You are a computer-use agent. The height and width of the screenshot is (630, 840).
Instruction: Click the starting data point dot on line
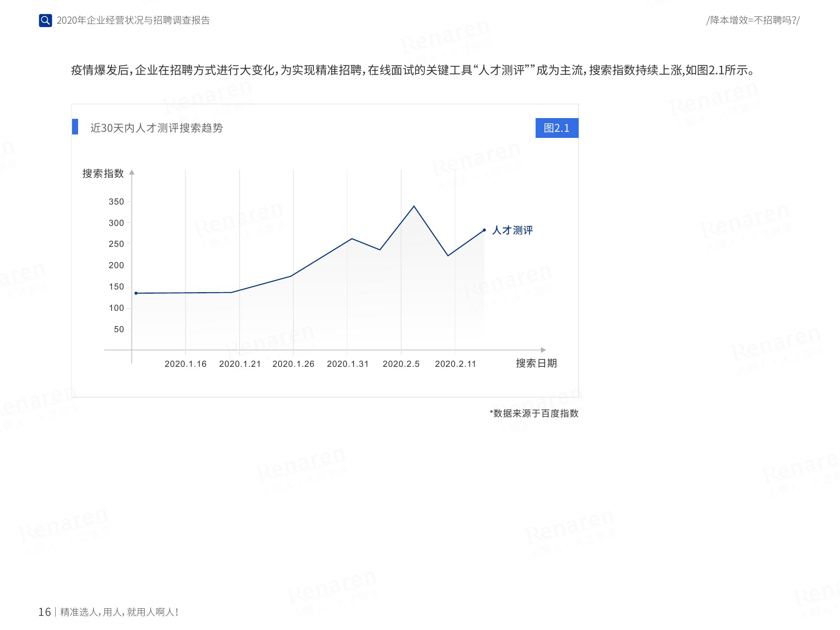(x=136, y=293)
